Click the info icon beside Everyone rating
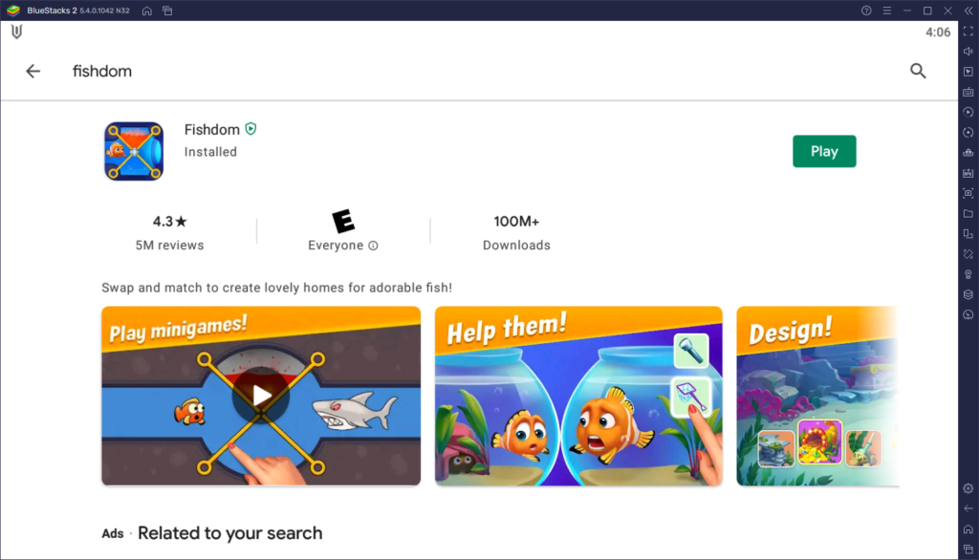The width and height of the screenshot is (979, 560). point(375,245)
